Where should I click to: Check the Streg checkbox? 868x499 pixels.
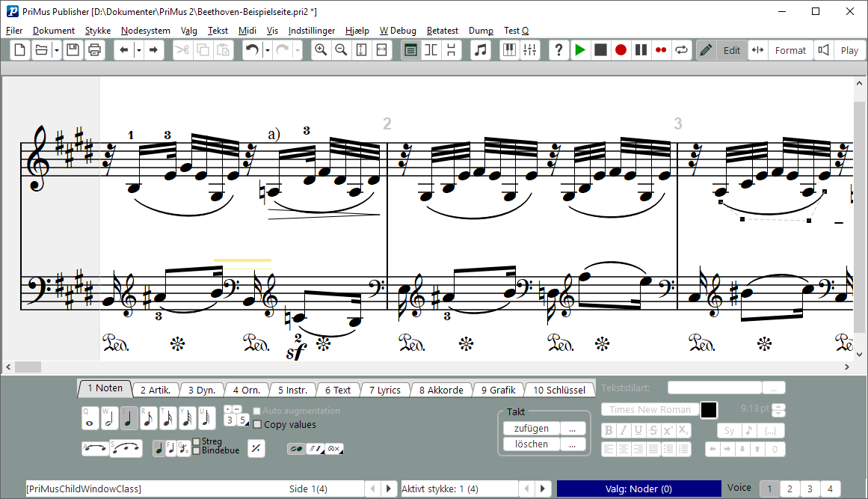pos(197,441)
